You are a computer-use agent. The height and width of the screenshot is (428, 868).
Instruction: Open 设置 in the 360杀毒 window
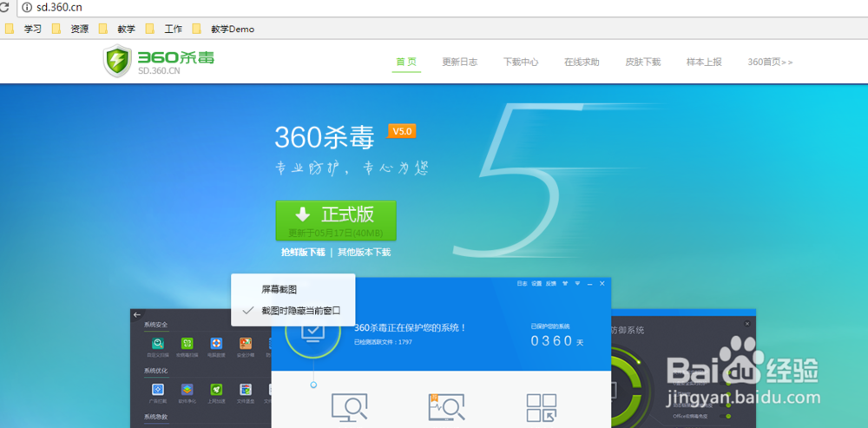pyautogui.click(x=536, y=284)
